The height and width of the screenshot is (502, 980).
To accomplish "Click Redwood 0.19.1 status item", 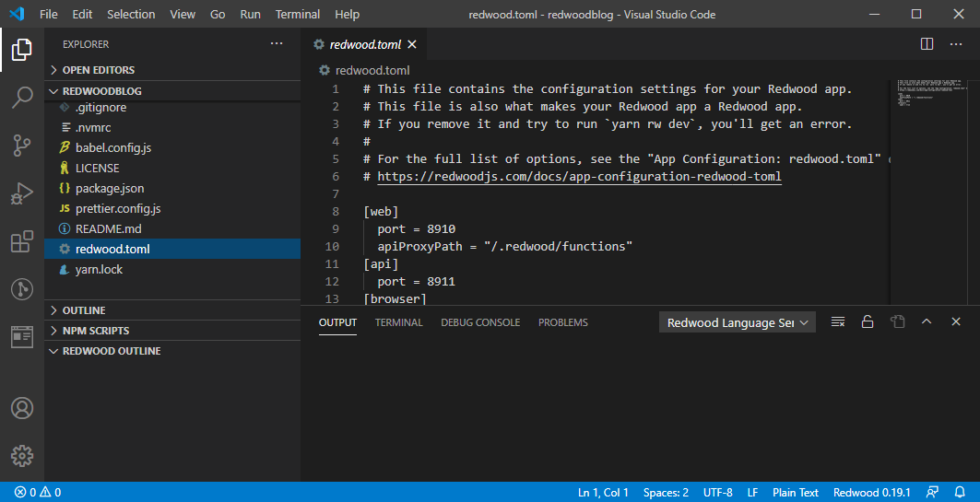I will (x=872, y=493).
